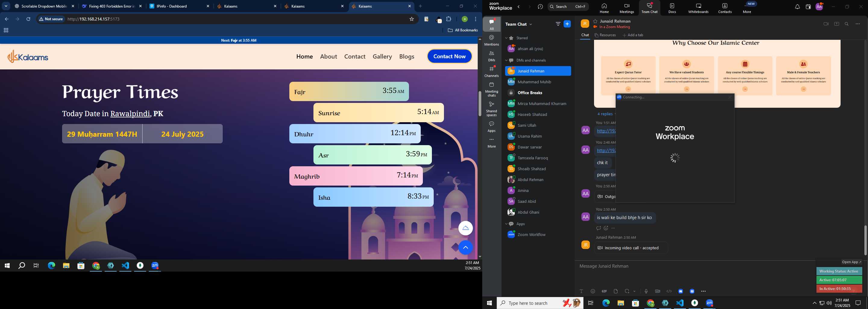Start video call with Junaid Rehman

[826, 24]
